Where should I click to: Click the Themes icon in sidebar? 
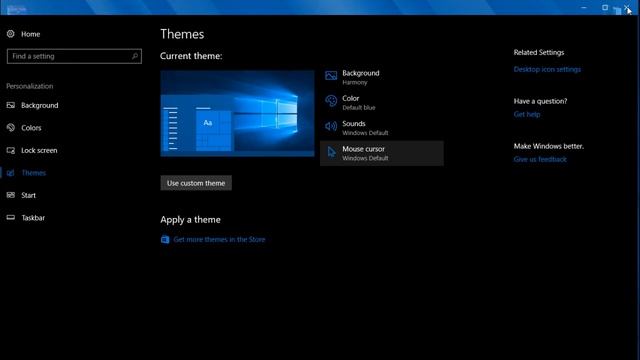point(11,173)
